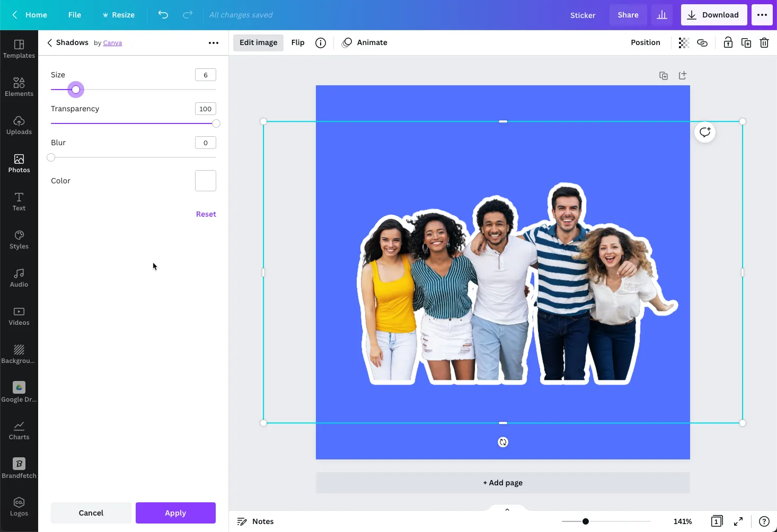The height and width of the screenshot is (532, 777).
Task: Collapse the bottom panel with the chevron
Action: point(507,509)
